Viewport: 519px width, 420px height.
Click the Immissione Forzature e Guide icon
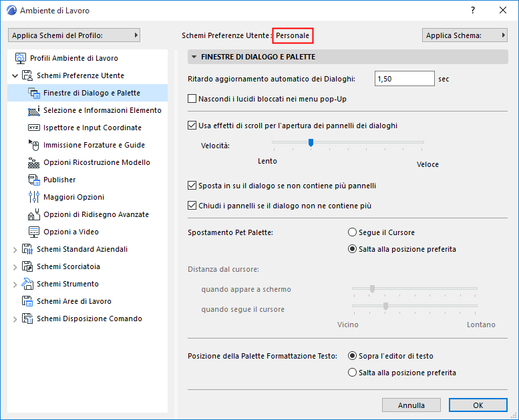pyautogui.click(x=34, y=145)
